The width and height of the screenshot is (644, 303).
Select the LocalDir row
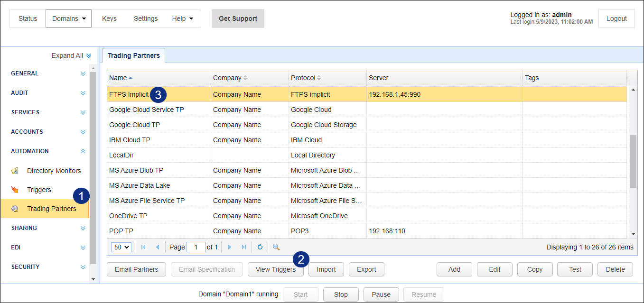coord(367,155)
